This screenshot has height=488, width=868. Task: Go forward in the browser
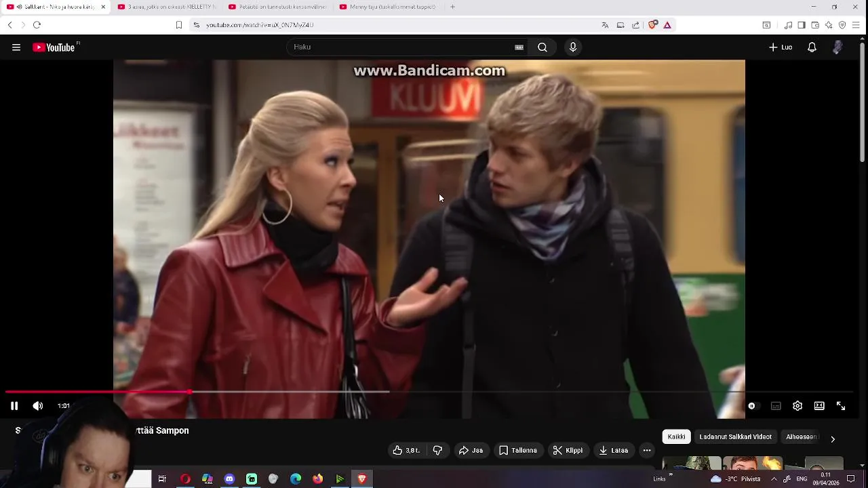(x=23, y=25)
